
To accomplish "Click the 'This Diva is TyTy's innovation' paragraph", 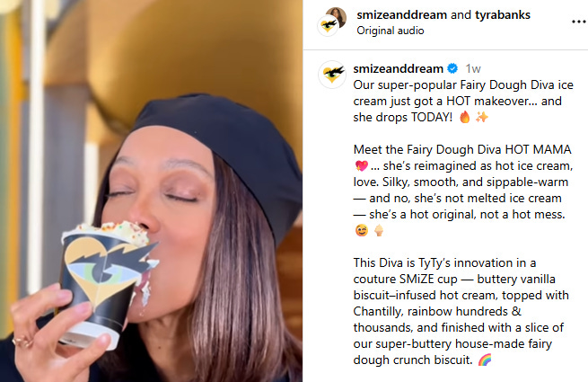I will tap(461, 311).
